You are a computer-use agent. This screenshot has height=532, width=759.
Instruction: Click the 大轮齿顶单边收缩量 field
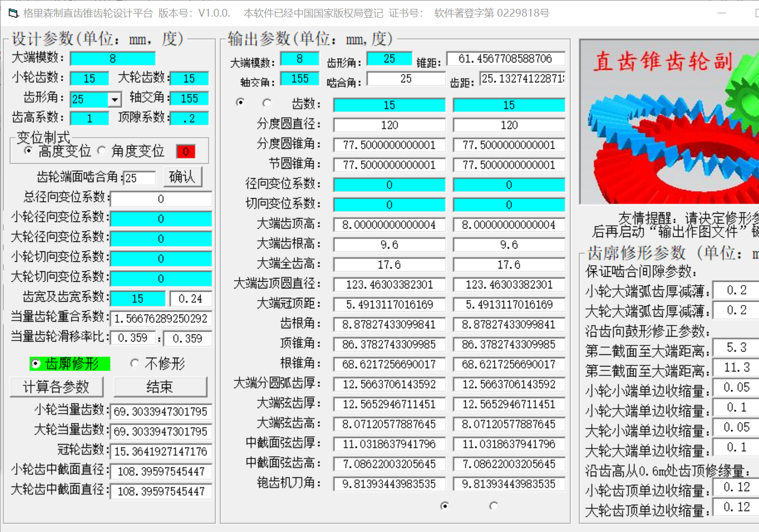tap(736, 507)
